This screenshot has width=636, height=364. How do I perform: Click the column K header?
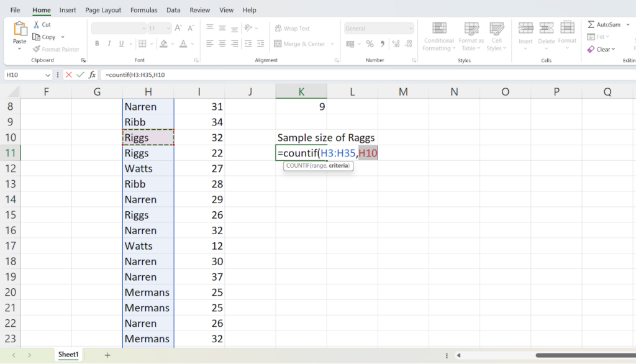(301, 91)
